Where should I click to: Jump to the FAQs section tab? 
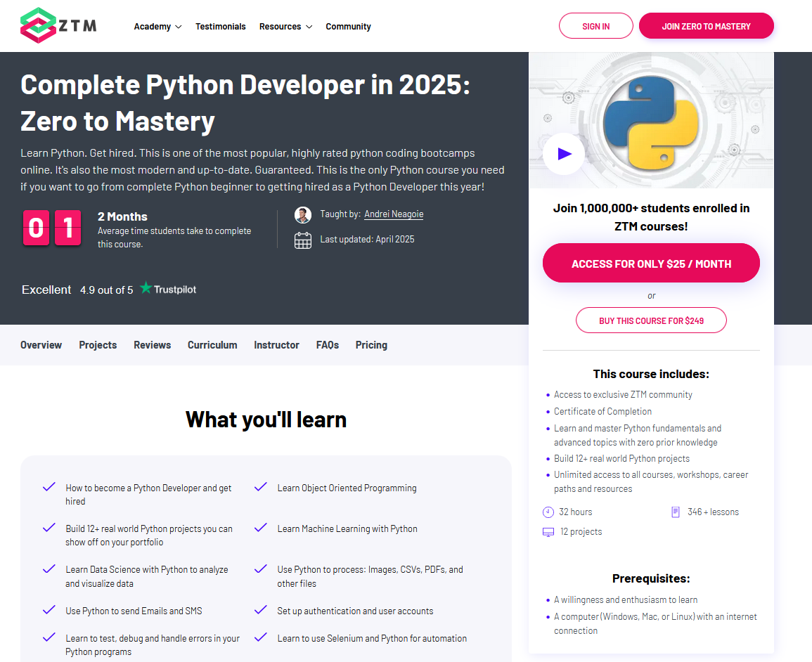328,345
